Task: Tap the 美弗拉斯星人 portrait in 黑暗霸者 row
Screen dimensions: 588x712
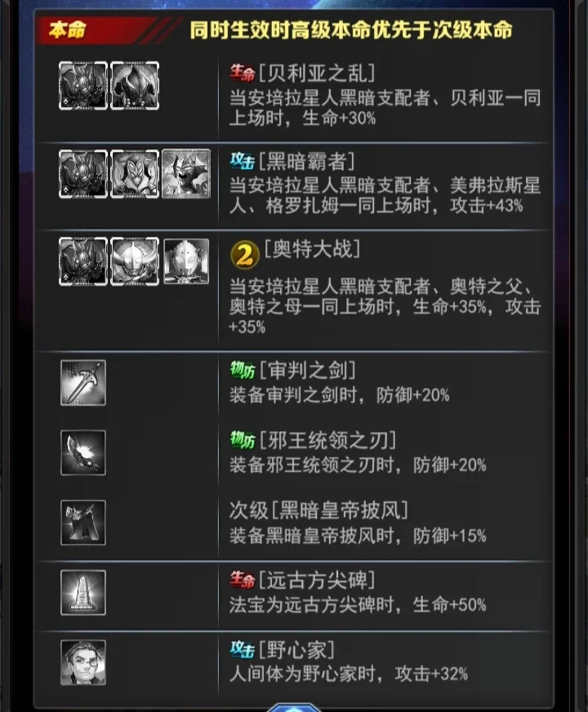Action: [135, 174]
